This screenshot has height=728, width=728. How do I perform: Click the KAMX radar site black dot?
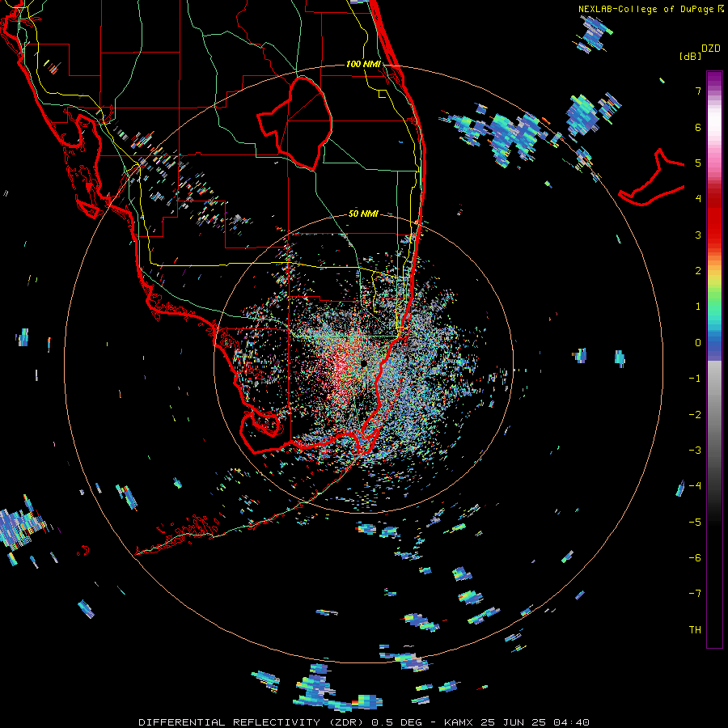point(363,363)
